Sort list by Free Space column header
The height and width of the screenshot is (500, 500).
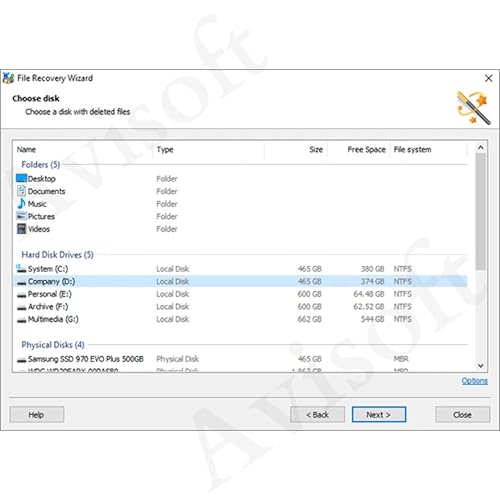tap(366, 149)
